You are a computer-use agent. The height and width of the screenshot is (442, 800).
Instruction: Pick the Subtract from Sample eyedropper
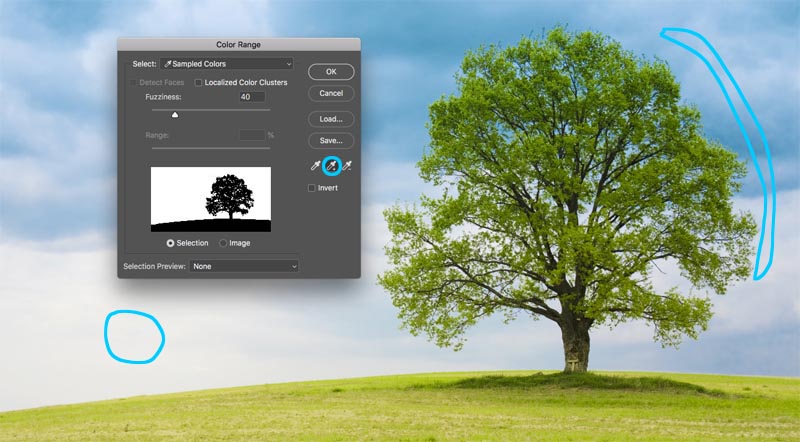347,166
